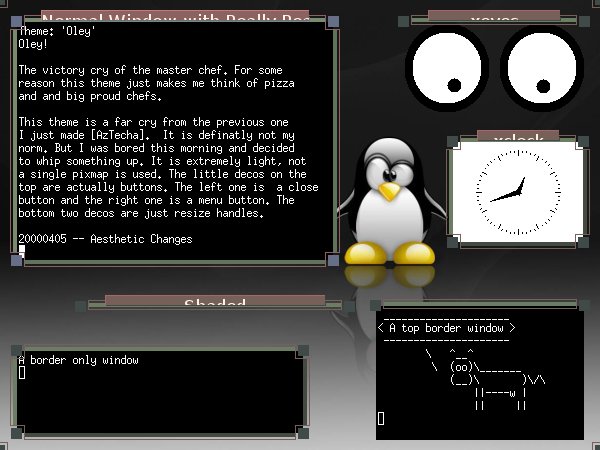This screenshot has width=600, height=450.
Task: Click the cursor under "A border only window"
Action: pyautogui.click(x=22, y=372)
